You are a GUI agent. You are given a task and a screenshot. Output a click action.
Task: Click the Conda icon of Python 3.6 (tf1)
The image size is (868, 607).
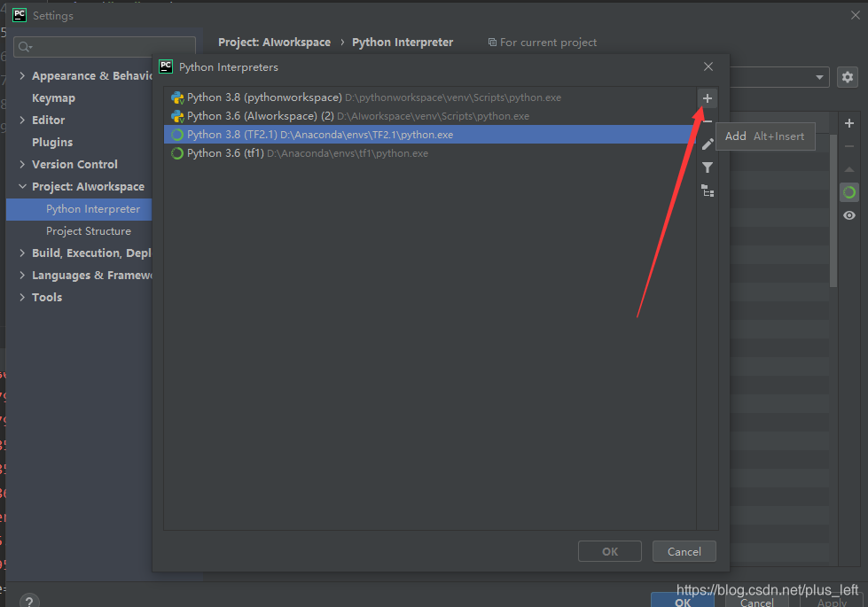point(177,153)
